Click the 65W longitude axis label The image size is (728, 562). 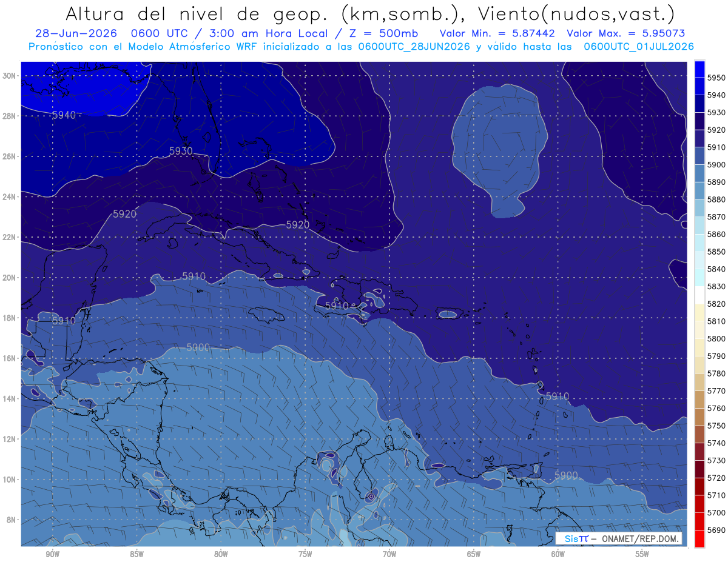click(x=474, y=554)
